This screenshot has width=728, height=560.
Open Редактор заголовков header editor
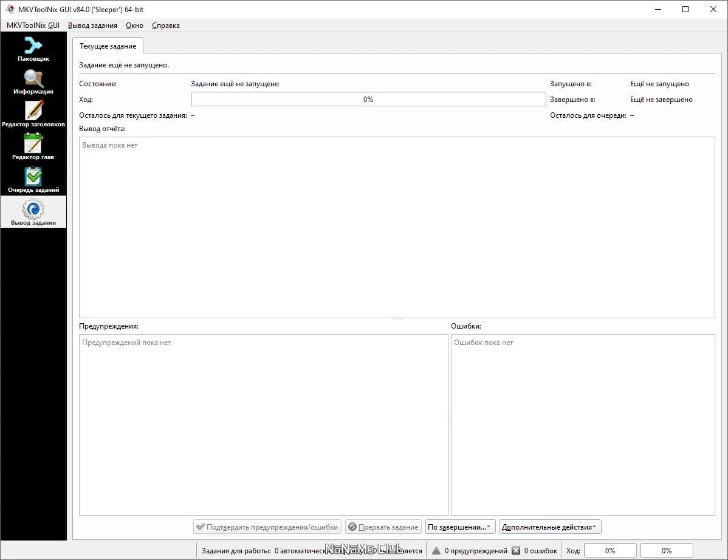(x=33, y=114)
